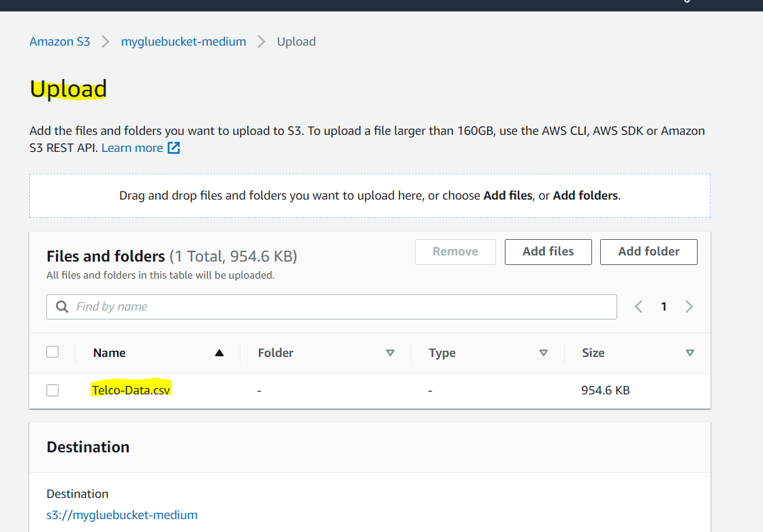Go to previous page using left chevron
This screenshot has width=763, height=532.
pos(638,307)
